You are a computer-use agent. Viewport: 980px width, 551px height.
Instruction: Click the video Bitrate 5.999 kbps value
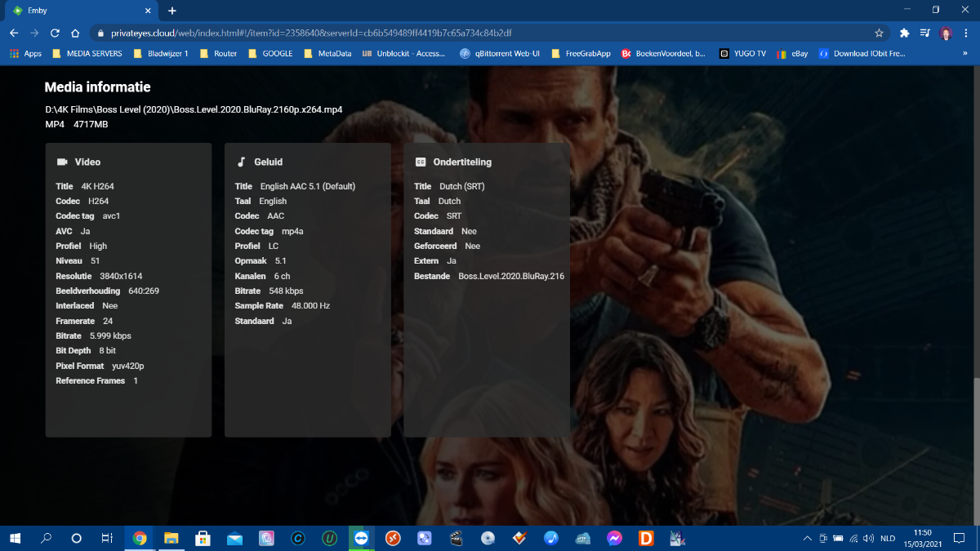coord(110,335)
